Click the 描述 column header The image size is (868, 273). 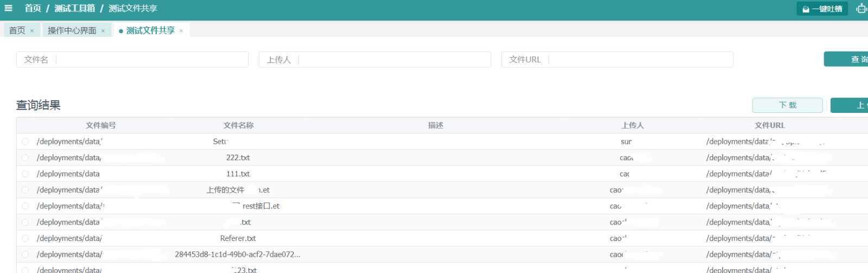pyautogui.click(x=436, y=125)
